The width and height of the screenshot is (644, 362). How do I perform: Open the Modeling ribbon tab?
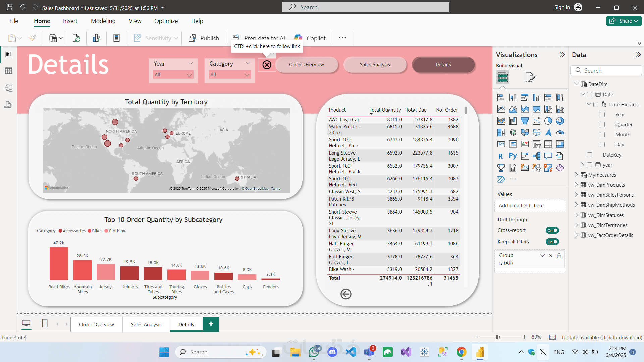(103, 21)
